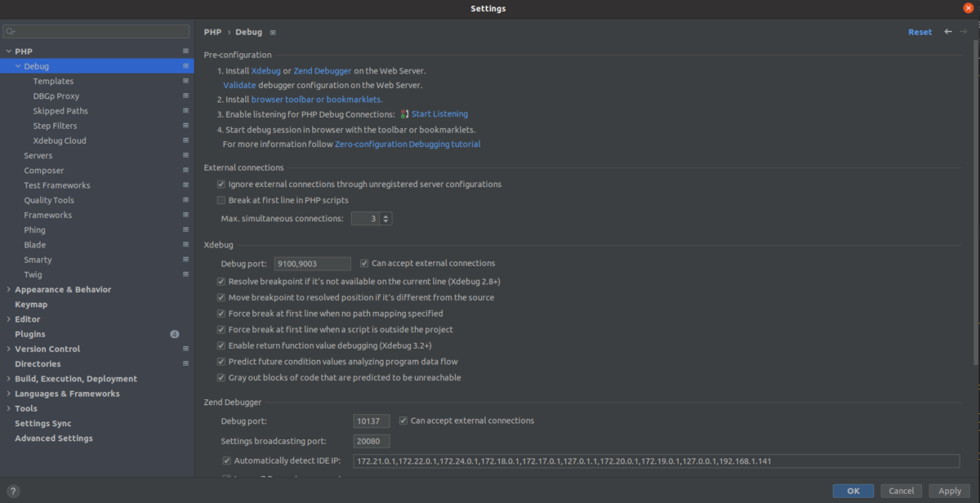This screenshot has width=980, height=503.
Task: Click the Xdebug install link
Action: point(265,71)
